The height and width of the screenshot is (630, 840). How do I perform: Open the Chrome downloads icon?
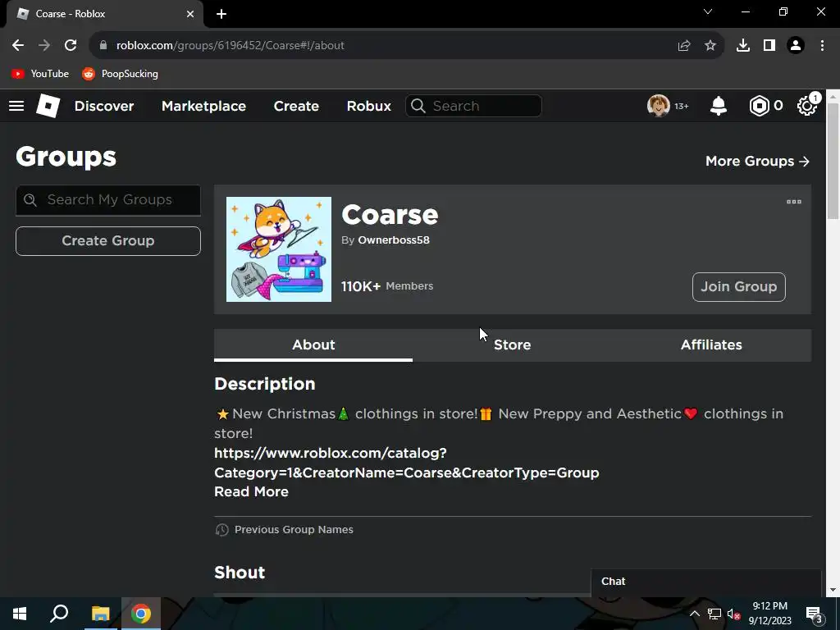(743, 46)
